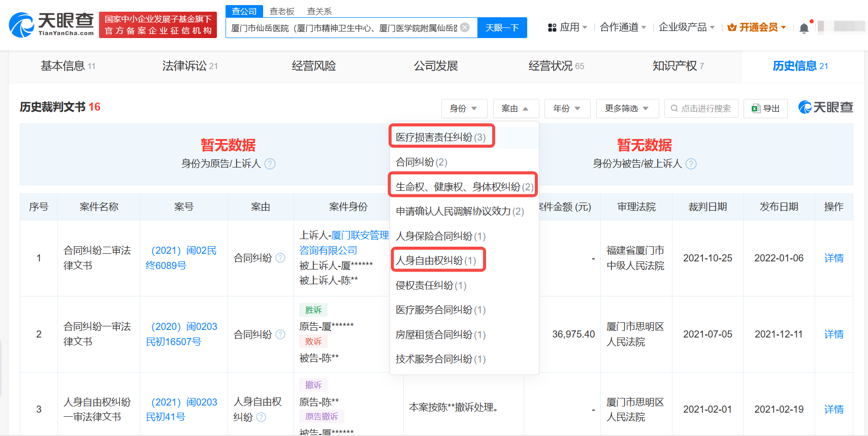Click the 裁判日期 column header
The width and height of the screenshot is (868, 436).
pyautogui.click(x=708, y=207)
